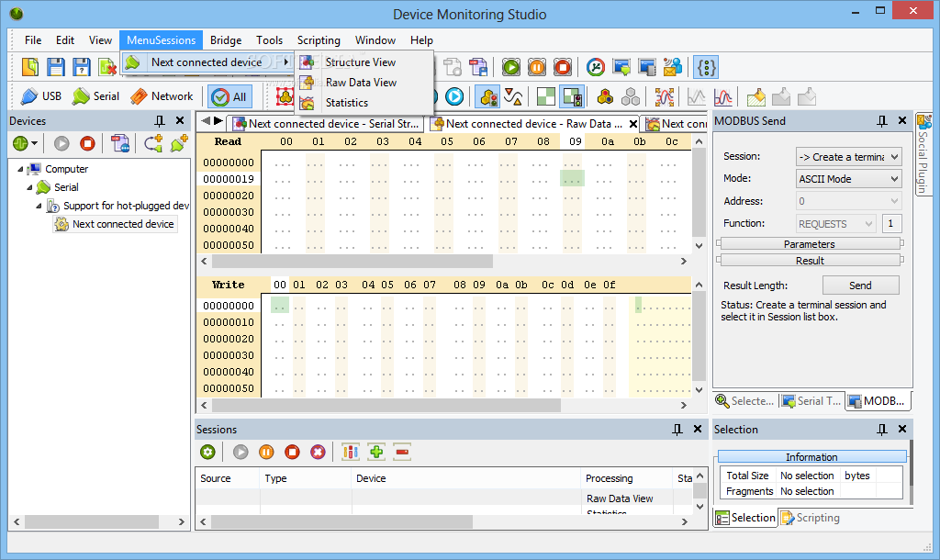Click the red minus remove icon in Sessions
This screenshot has height=560, width=940.
click(402, 452)
